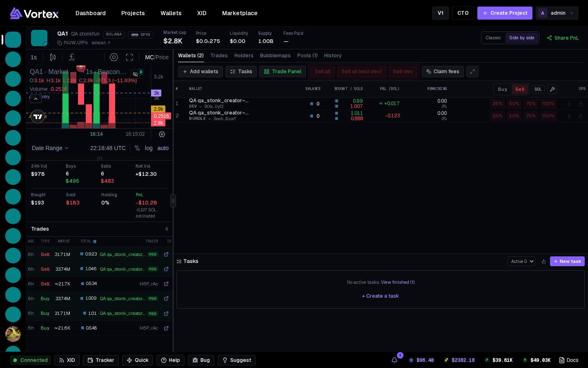Open transaction link for 0.923 Sell trade
The width and height of the screenshot is (588, 368).
tap(166, 254)
